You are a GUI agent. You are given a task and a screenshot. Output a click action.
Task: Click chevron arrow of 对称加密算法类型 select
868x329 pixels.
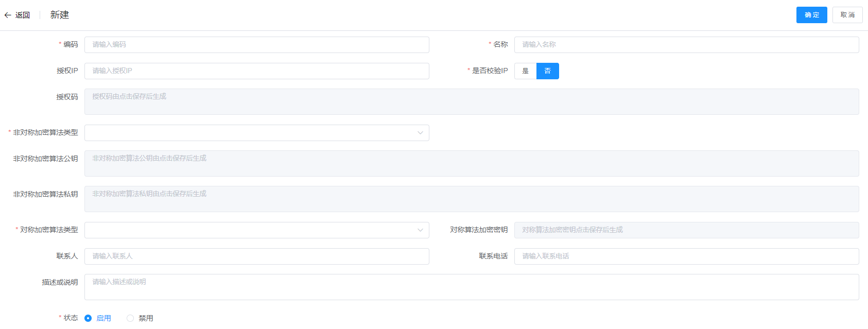(420, 230)
